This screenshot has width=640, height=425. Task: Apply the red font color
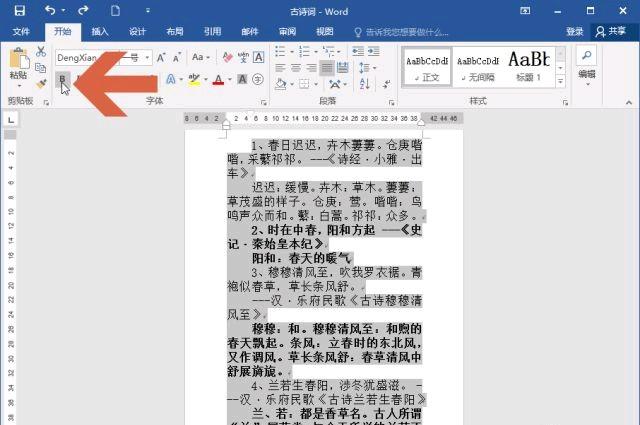coord(219,79)
